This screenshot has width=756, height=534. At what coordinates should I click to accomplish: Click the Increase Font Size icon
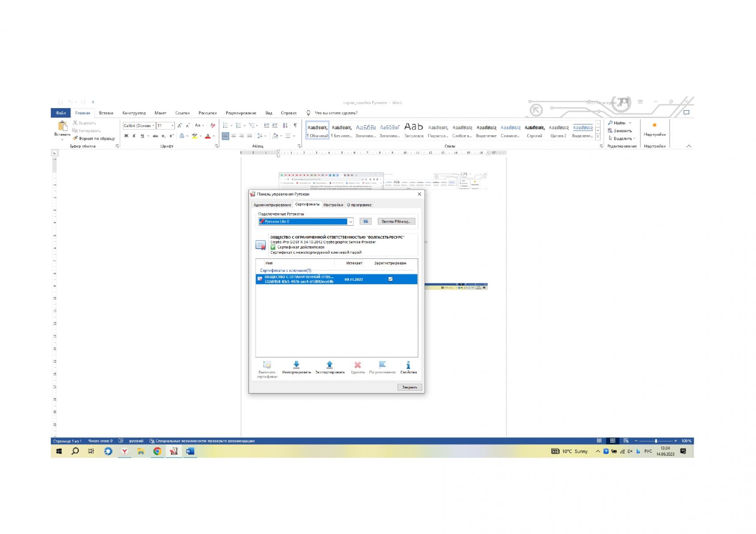[180, 125]
